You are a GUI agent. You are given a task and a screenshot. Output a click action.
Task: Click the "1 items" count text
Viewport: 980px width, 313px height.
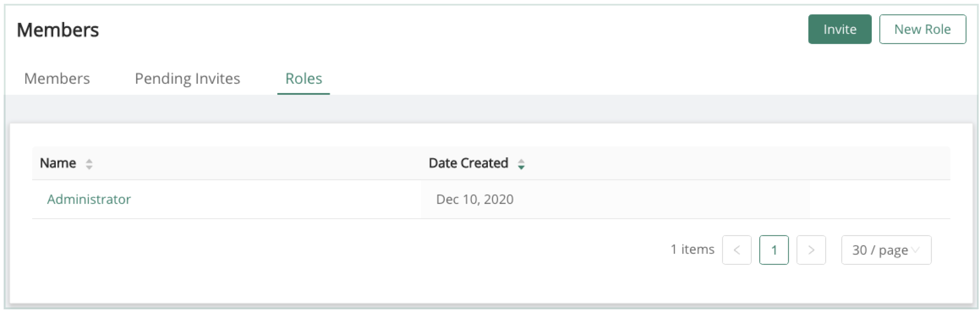point(692,250)
